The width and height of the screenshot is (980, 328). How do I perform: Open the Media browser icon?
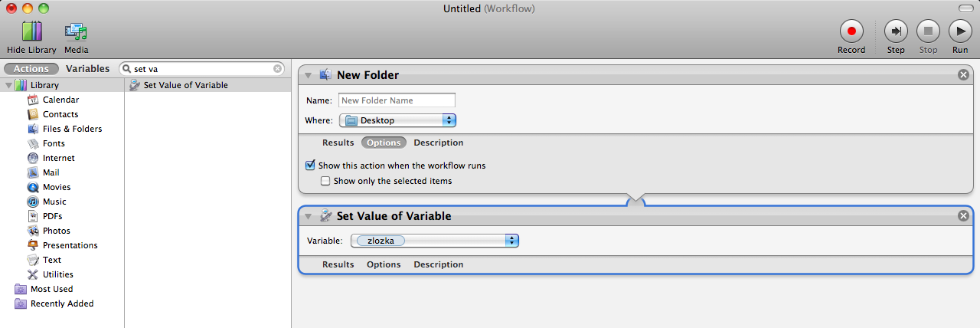(76, 31)
